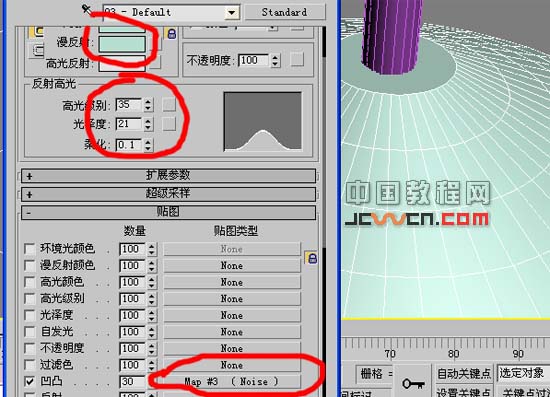
Task: Edit the 漫反射颜色 amount field
Action: click(x=132, y=265)
